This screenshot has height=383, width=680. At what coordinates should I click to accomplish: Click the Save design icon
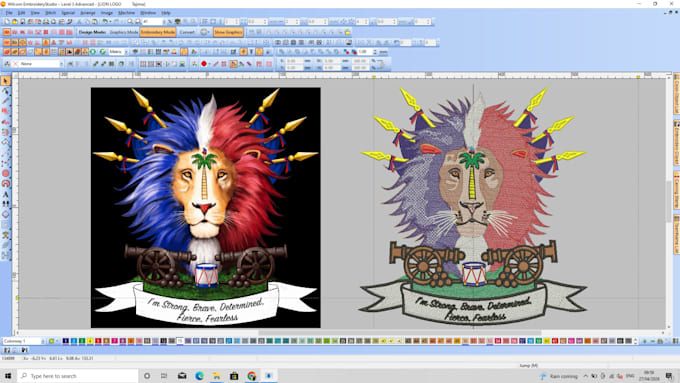pyautogui.click(x=23, y=21)
